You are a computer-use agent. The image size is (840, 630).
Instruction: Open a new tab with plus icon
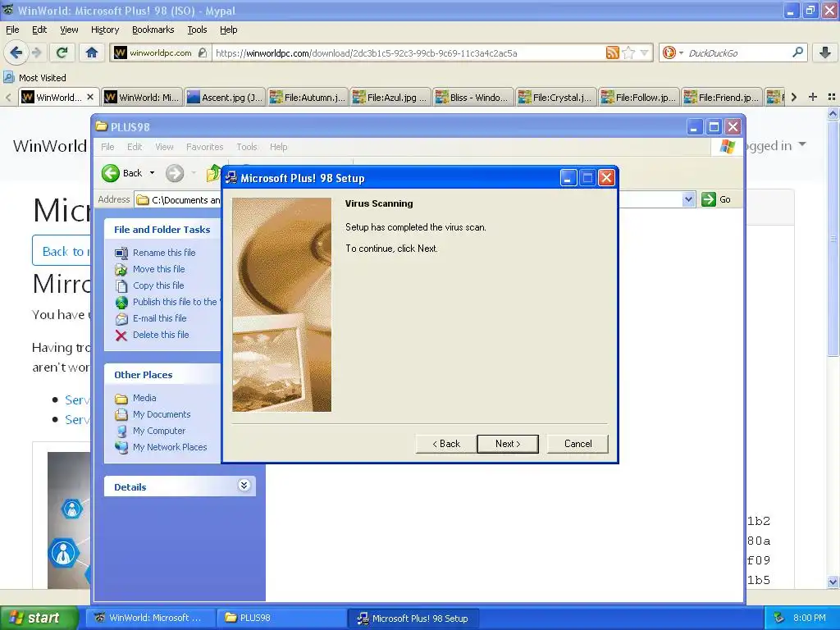click(x=813, y=97)
